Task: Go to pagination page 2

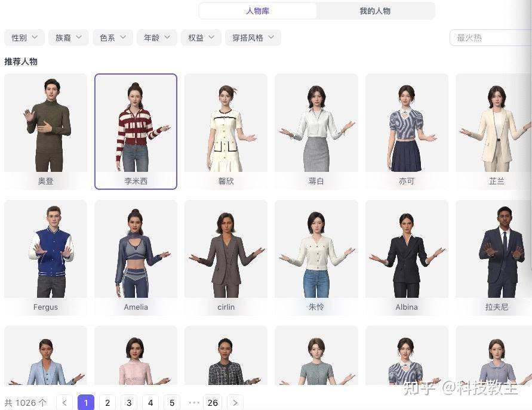Action: click(107, 402)
